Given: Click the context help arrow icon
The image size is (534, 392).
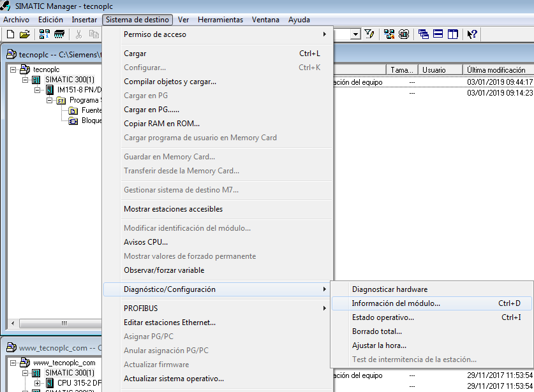Looking at the screenshot, I should pos(472,34).
